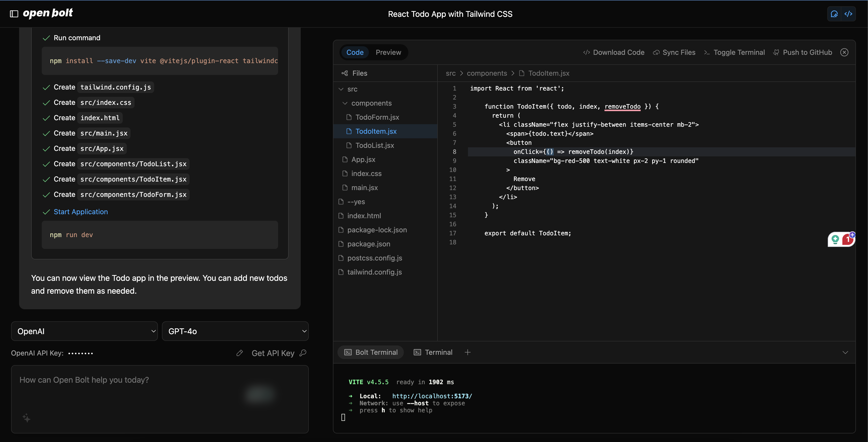Open the GPT-4o model dropdown

(235, 331)
